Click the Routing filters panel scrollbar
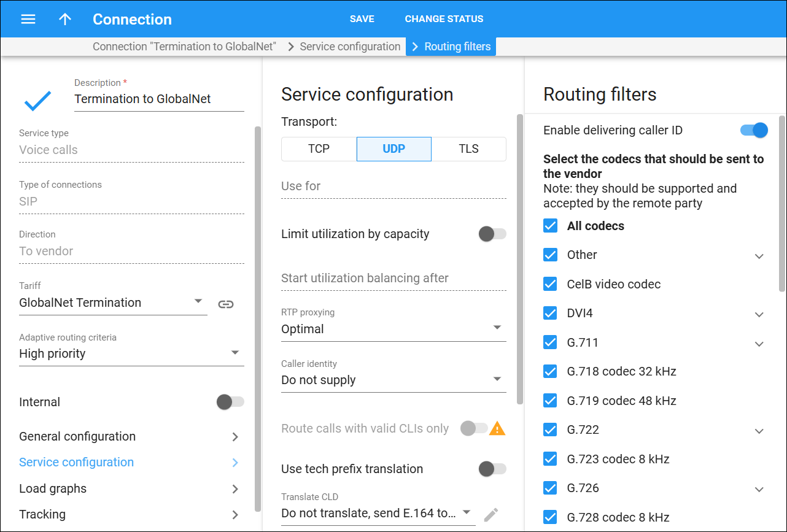The width and height of the screenshot is (787, 532). tap(782, 203)
